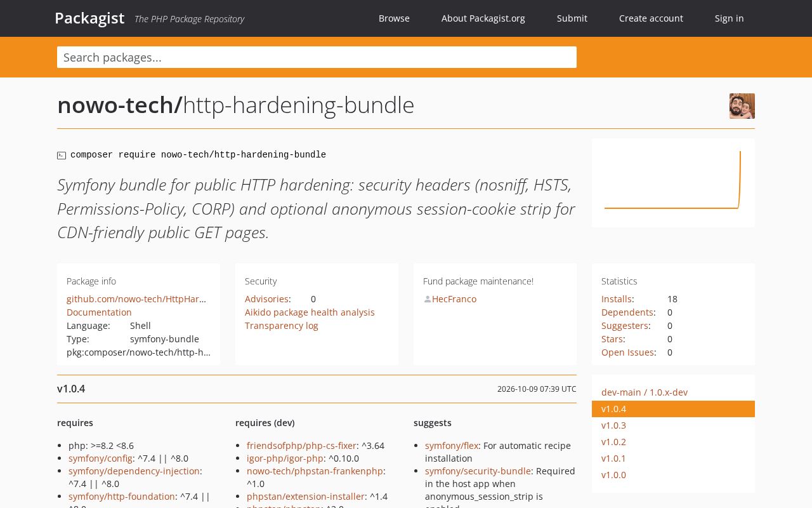This screenshot has height=508, width=812.
Task: Click Sign in link
Action: (730, 18)
